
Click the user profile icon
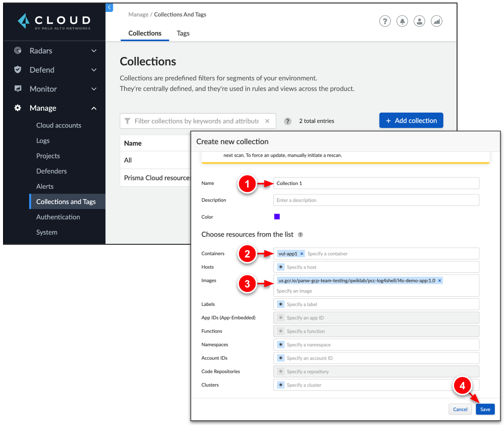(x=419, y=21)
